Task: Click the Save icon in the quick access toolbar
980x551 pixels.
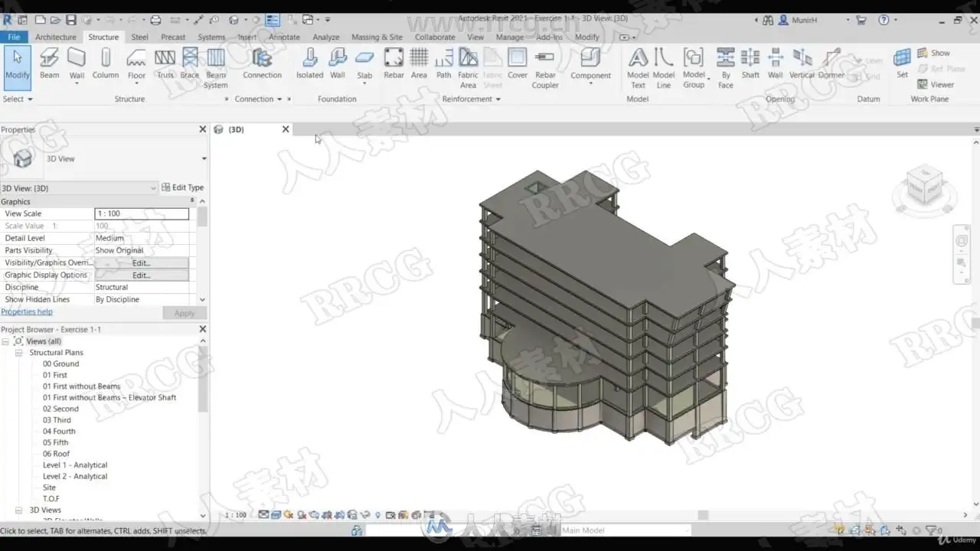Action: (x=70, y=20)
